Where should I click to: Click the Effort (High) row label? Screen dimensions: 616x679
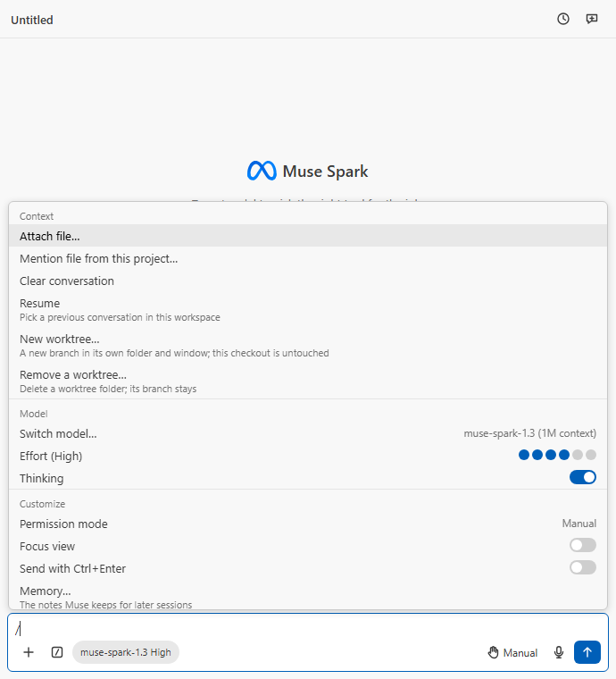tap(51, 456)
